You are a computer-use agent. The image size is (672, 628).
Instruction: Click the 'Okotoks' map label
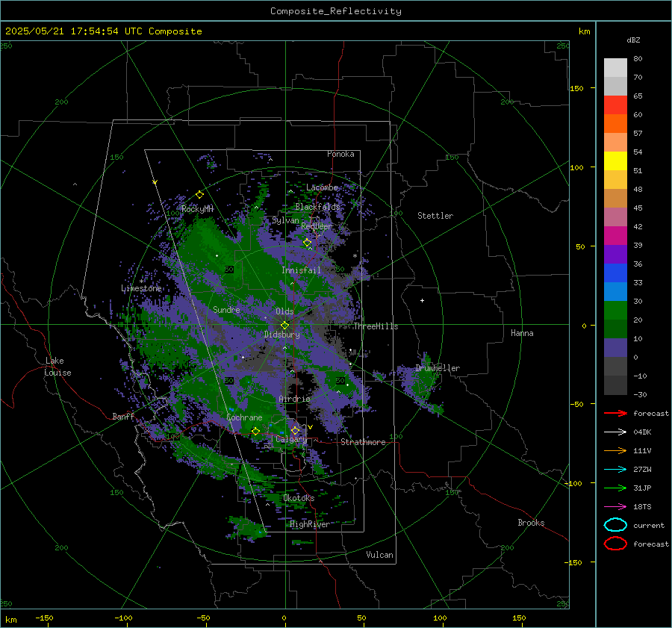[x=299, y=497]
